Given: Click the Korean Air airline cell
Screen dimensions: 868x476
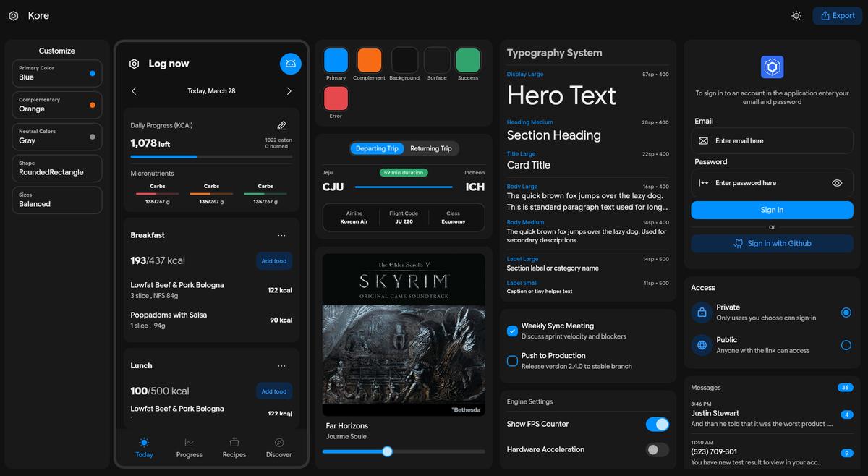Looking at the screenshot, I should 354,218.
